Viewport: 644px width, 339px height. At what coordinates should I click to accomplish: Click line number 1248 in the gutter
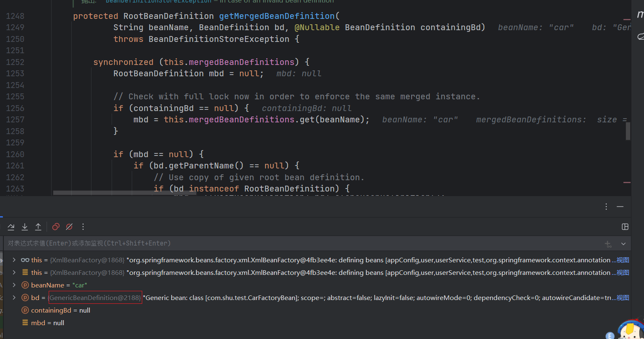coord(15,16)
